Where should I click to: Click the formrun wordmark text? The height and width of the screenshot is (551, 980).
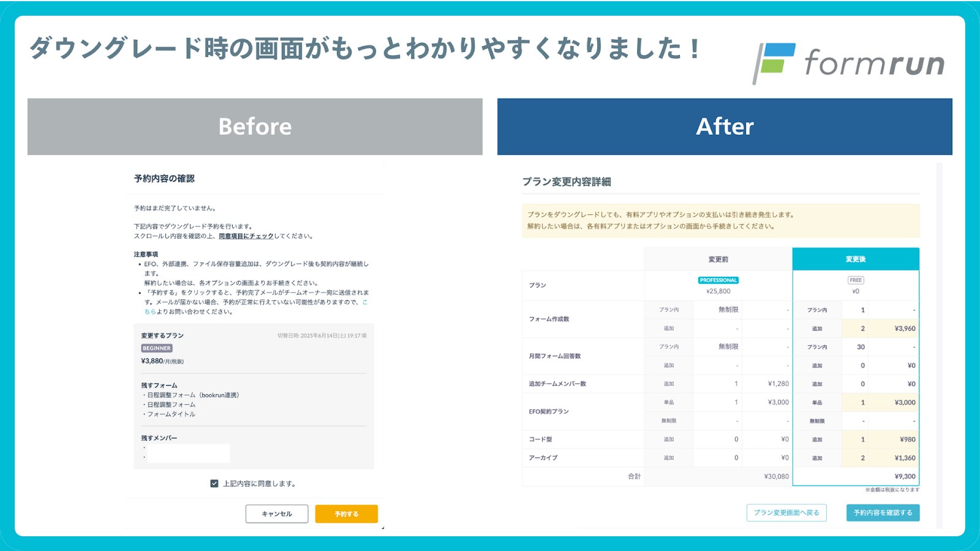coord(874,63)
